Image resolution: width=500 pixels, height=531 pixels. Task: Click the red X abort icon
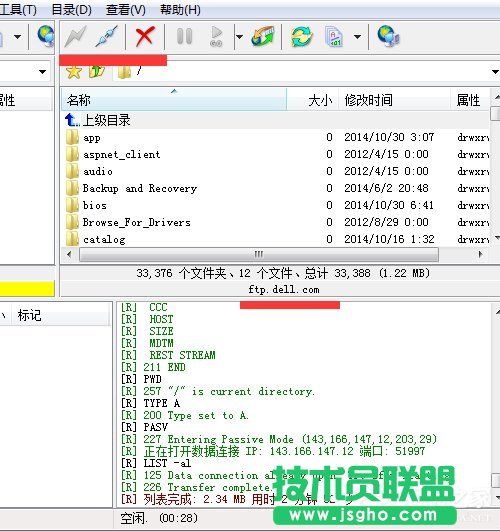click(145, 36)
